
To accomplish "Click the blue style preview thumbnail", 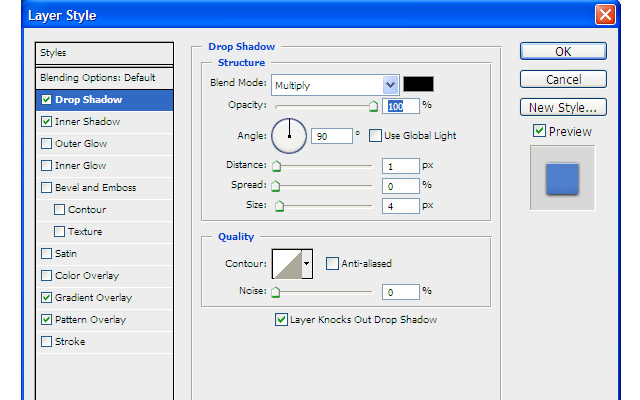I will (x=562, y=179).
